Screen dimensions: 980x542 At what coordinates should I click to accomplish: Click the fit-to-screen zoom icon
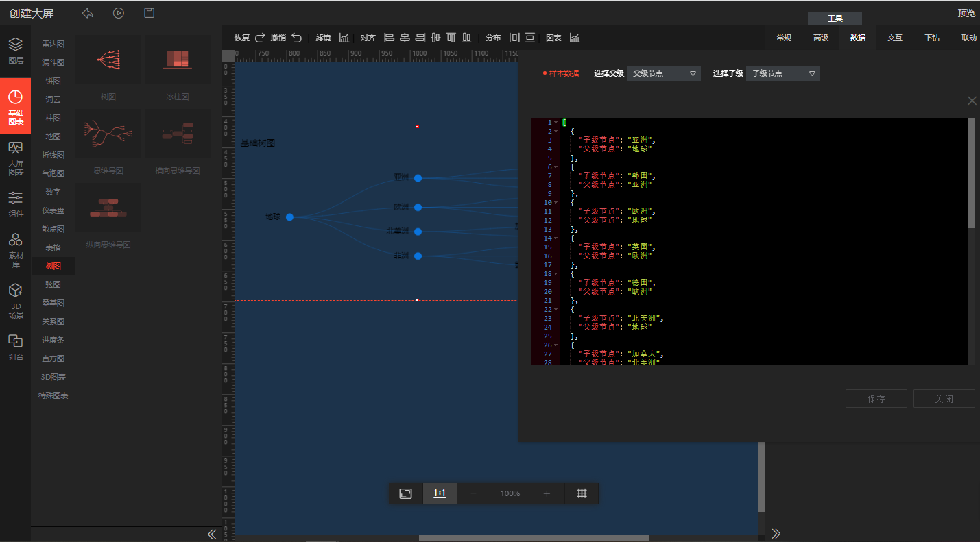(406, 493)
